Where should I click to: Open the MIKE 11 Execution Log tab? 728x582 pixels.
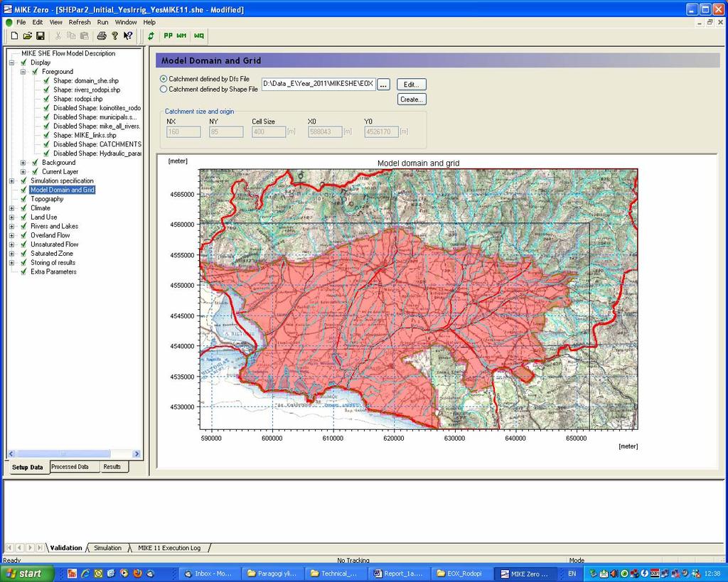tap(169, 548)
